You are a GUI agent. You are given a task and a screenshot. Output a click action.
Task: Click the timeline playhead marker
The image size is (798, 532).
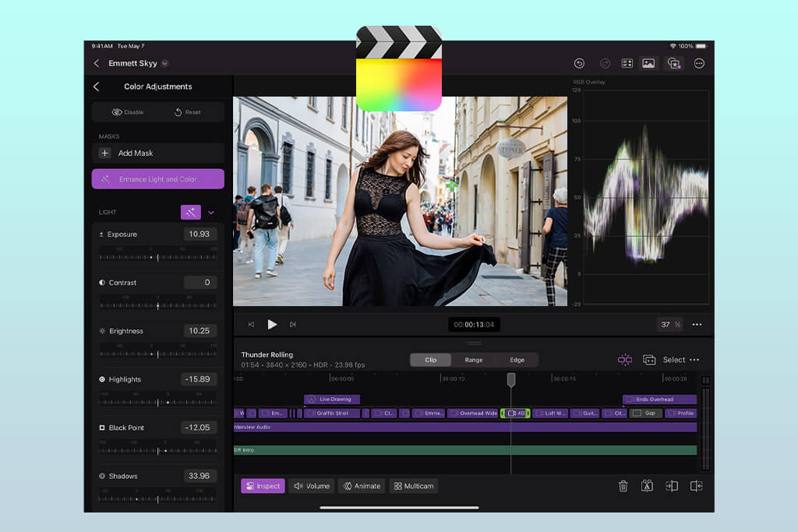point(511,379)
